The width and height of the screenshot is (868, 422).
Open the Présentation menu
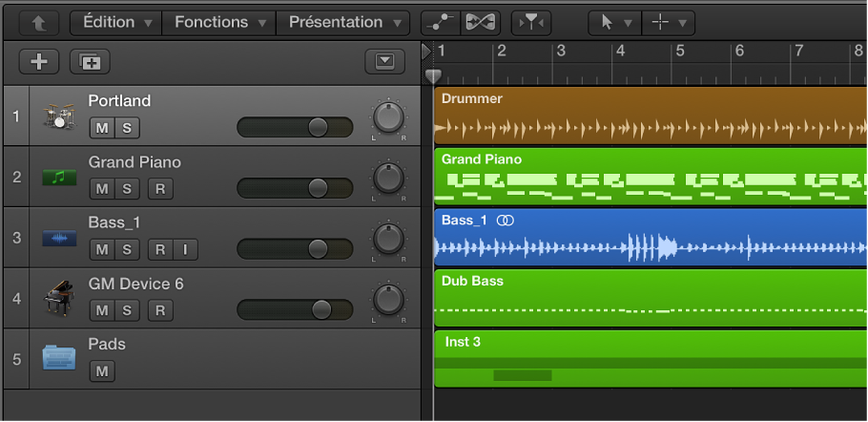[x=342, y=22]
